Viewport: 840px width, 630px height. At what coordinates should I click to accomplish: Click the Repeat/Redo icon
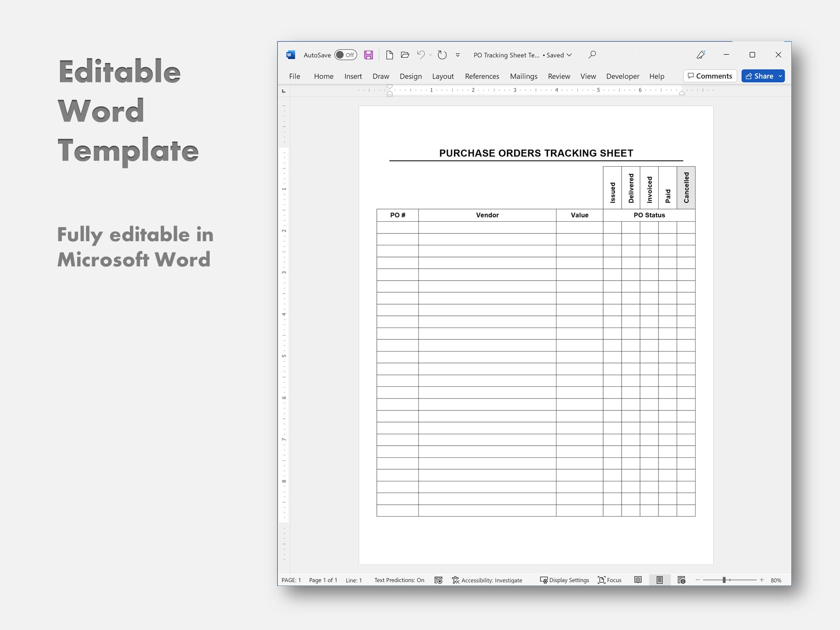pos(442,55)
